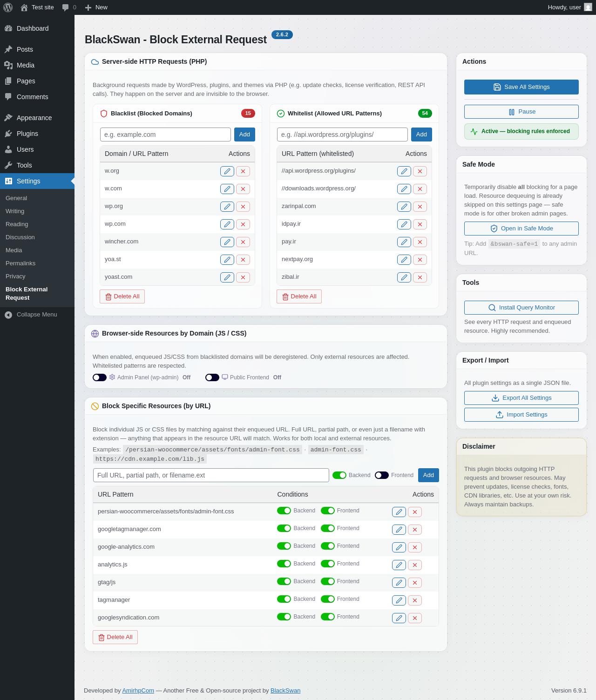Delete All whitelisted URL patterns
The height and width of the screenshot is (700, 596).
(x=299, y=296)
